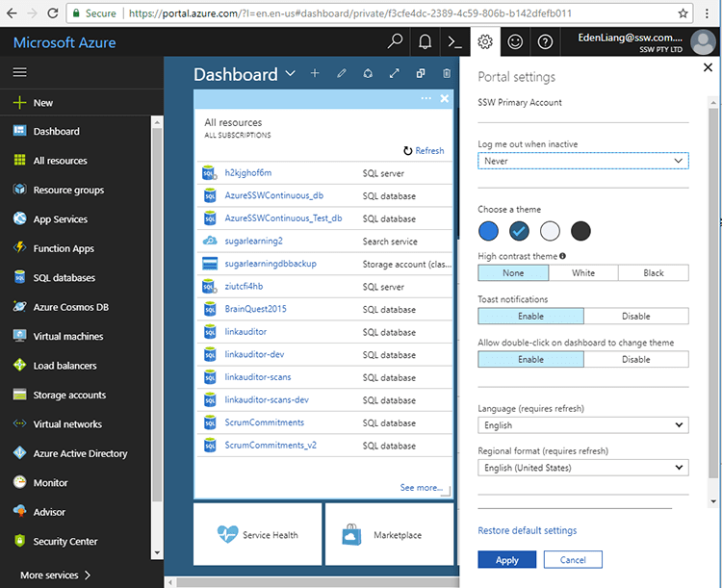722x588 pixels.
Task: Click the Apply button
Action: 506,560
